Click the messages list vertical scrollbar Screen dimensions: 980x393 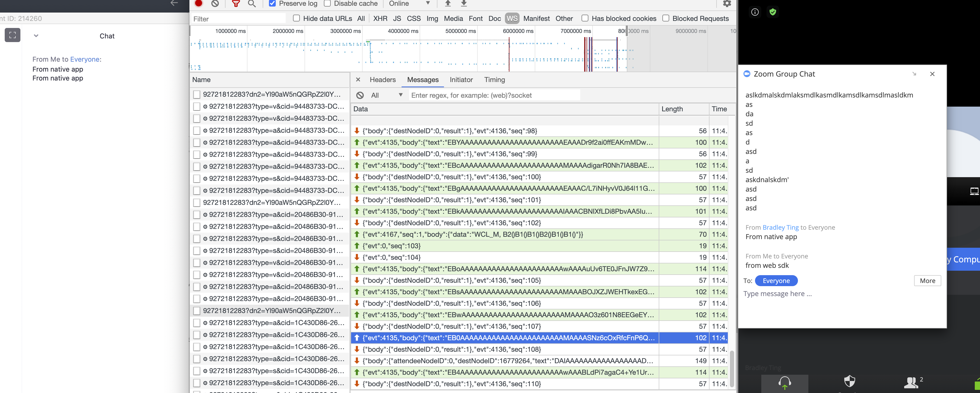tap(731, 369)
